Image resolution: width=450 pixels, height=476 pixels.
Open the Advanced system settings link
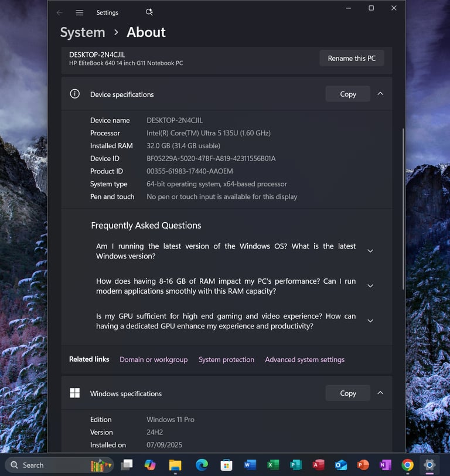coord(305,359)
